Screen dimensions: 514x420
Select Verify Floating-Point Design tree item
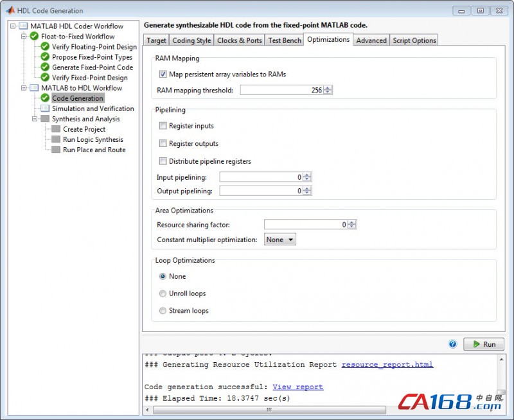click(x=94, y=47)
